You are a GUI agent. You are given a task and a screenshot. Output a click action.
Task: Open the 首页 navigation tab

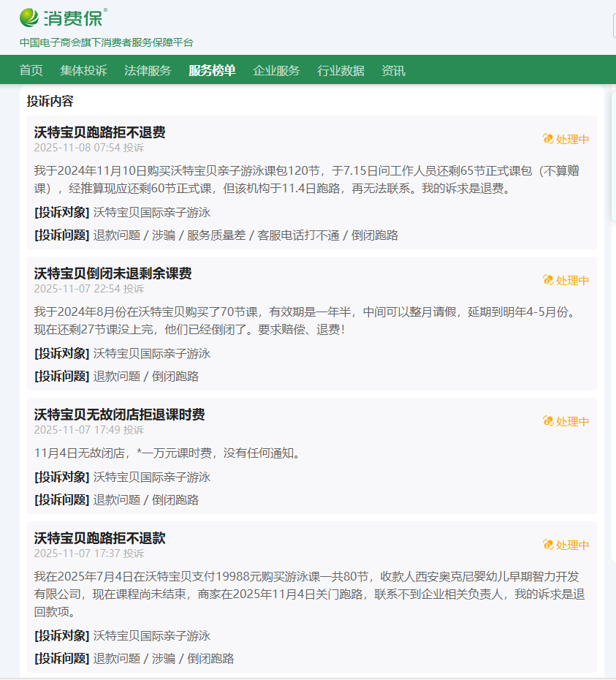tap(31, 71)
